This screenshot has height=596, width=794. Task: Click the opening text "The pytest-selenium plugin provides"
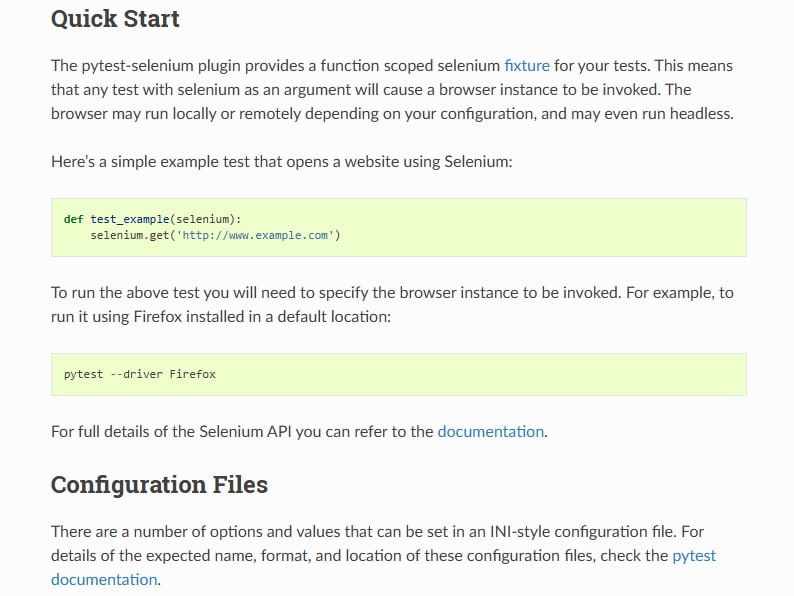[x=180, y=66]
